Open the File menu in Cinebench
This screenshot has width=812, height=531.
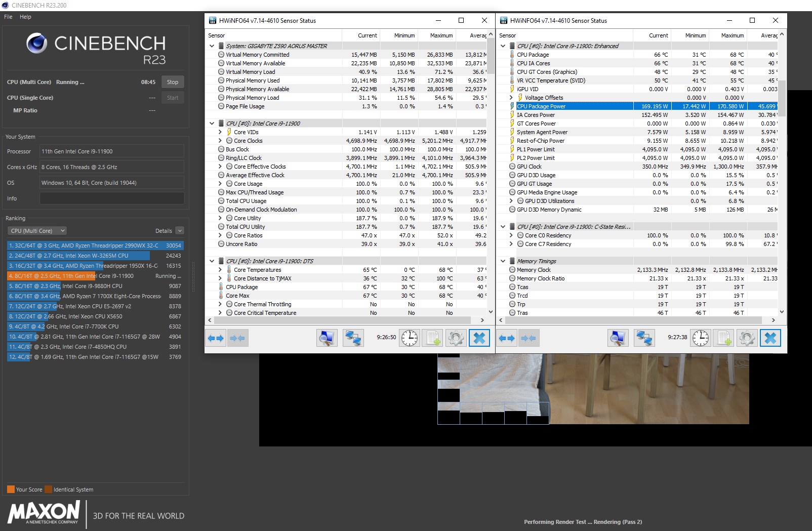[x=8, y=17]
